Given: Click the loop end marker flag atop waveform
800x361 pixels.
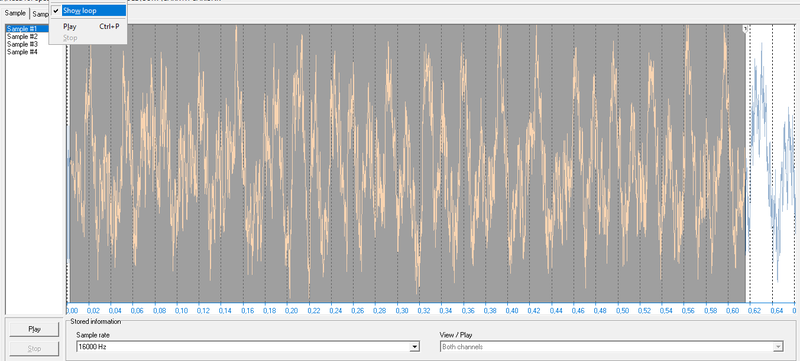Looking at the screenshot, I should [x=745, y=30].
